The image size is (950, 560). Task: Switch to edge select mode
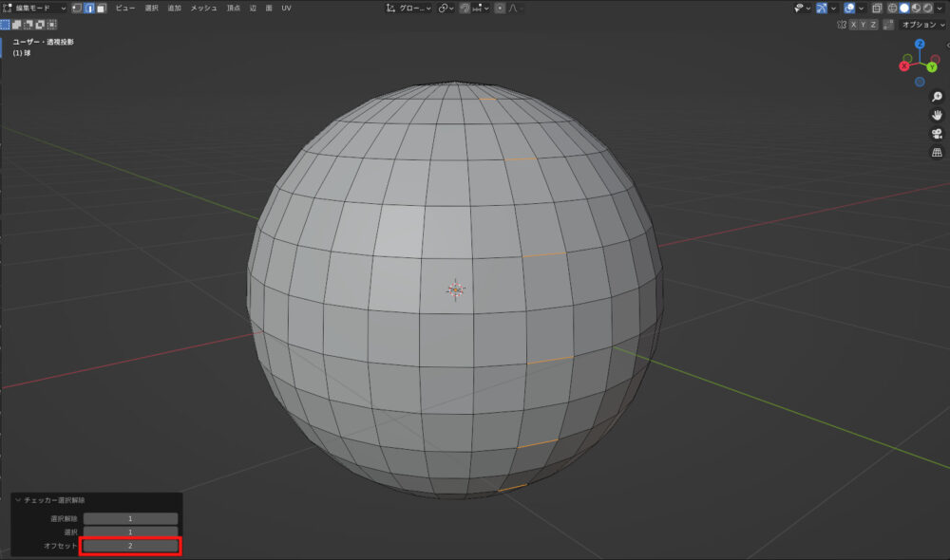(89, 8)
